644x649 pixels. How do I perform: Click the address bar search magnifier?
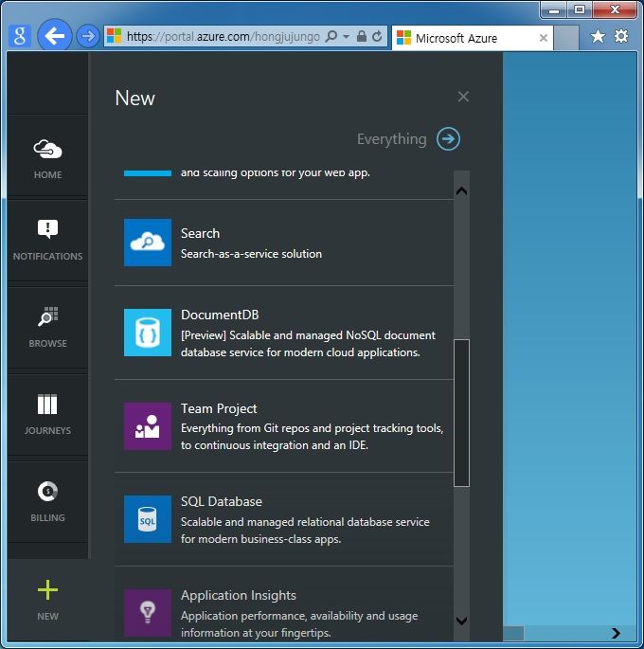pos(331,36)
